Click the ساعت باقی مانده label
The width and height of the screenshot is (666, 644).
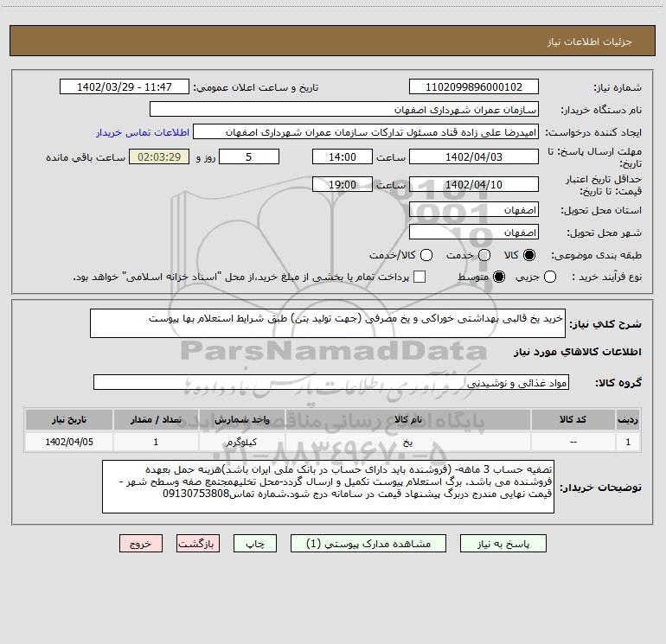(x=86, y=157)
